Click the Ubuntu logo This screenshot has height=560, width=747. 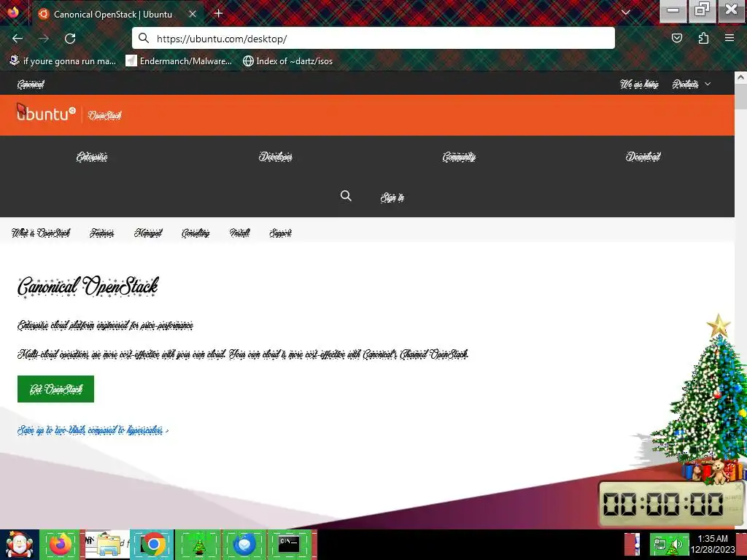point(46,113)
